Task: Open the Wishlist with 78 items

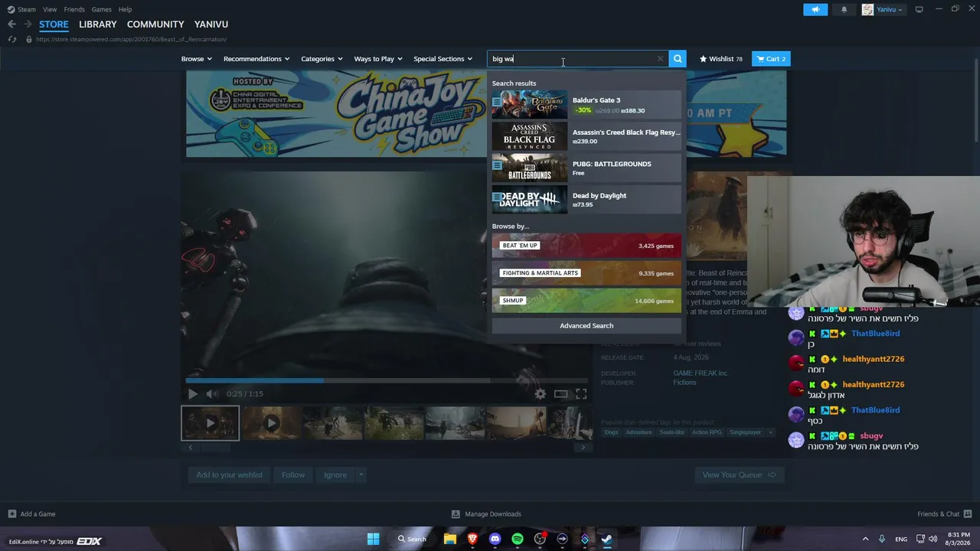Action: coord(720,59)
